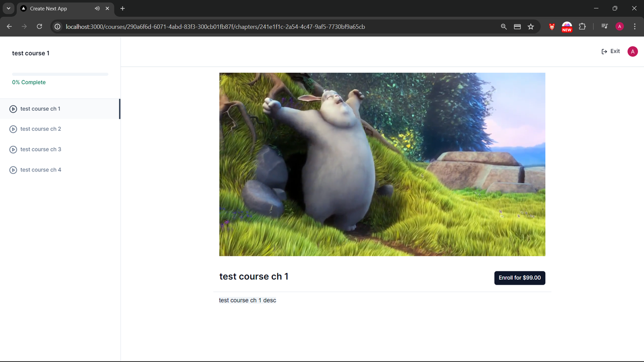
Task: Reload the page with the refresh icon
Action: tap(39, 27)
